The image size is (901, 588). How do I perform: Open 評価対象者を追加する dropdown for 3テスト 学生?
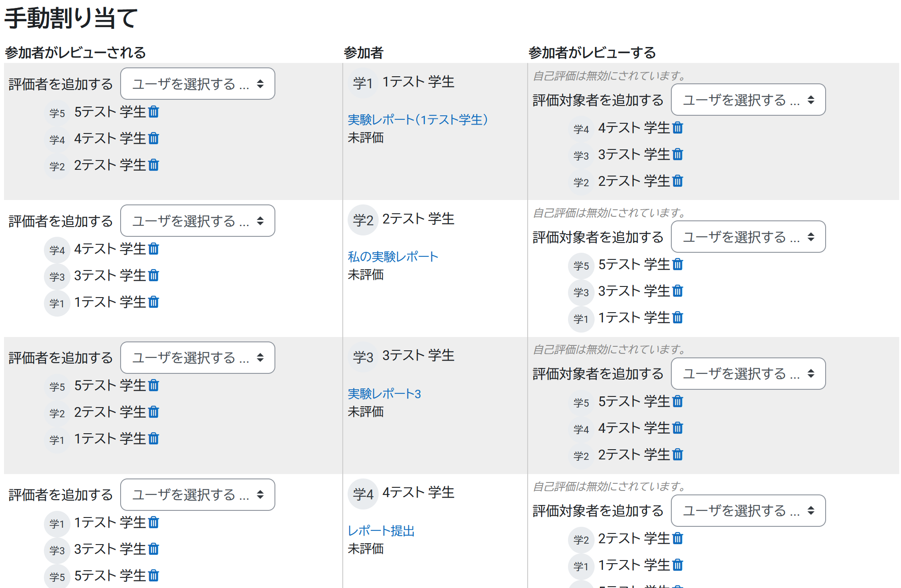coord(748,373)
